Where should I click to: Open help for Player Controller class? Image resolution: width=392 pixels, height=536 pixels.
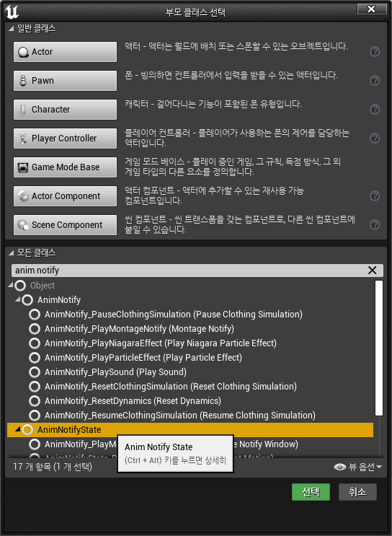tap(375, 138)
